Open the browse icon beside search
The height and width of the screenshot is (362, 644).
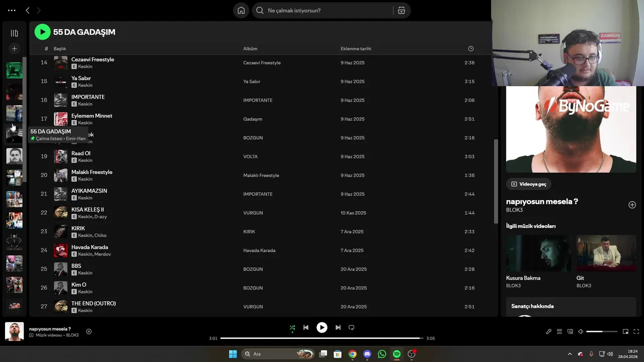tap(401, 11)
